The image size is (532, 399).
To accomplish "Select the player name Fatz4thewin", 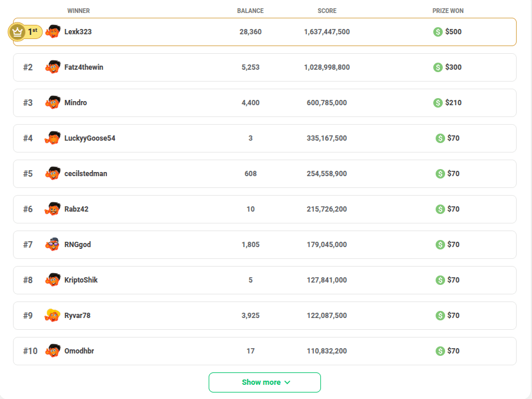I will click(84, 67).
